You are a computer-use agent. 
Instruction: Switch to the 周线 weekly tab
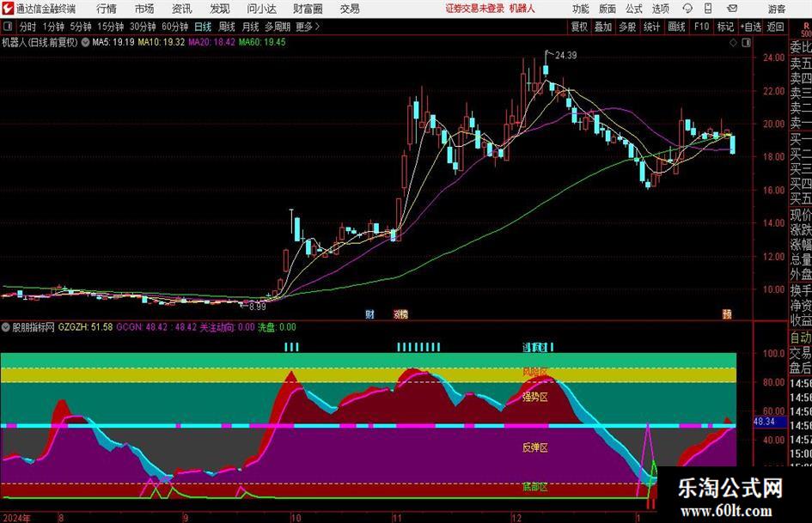point(227,27)
